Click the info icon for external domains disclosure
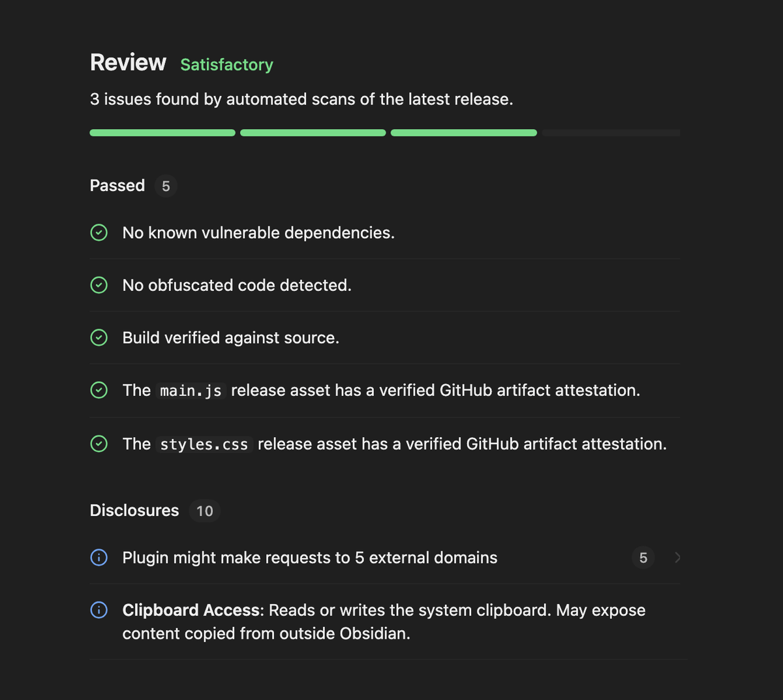 coord(99,557)
